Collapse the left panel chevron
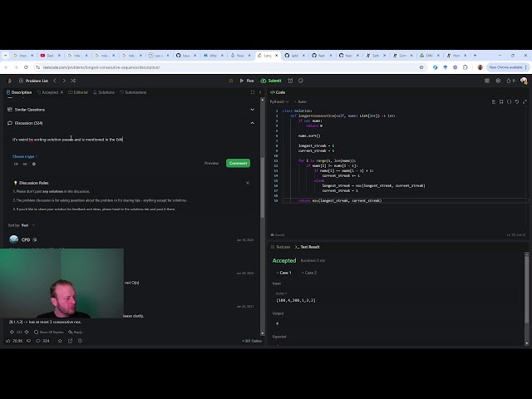This screenshot has height=399, width=532. tap(260, 92)
